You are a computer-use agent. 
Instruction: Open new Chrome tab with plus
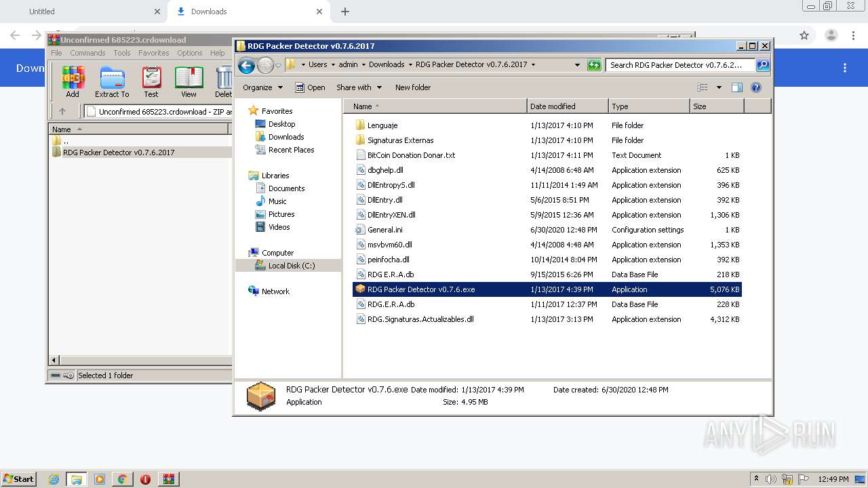pyautogui.click(x=345, y=12)
